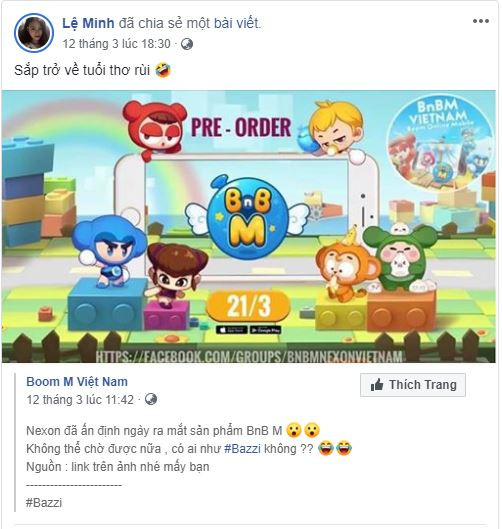The image size is (502, 529).
Task: Open the three-dot post options menu
Action: [481, 21]
